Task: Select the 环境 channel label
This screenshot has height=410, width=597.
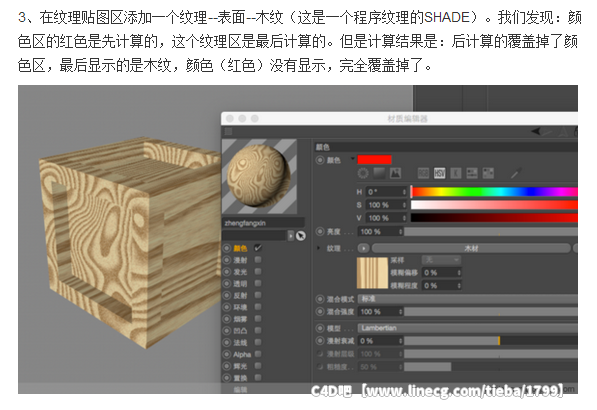Action: click(x=240, y=307)
